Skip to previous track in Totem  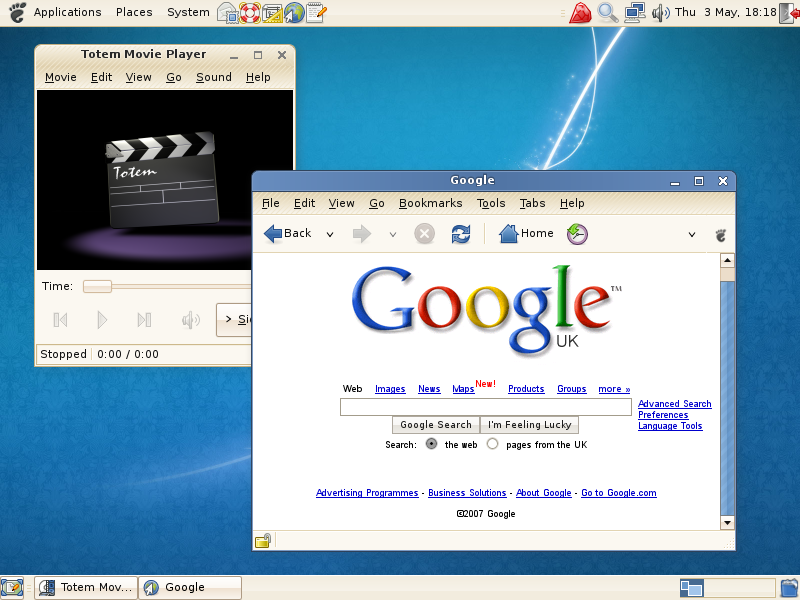60,320
